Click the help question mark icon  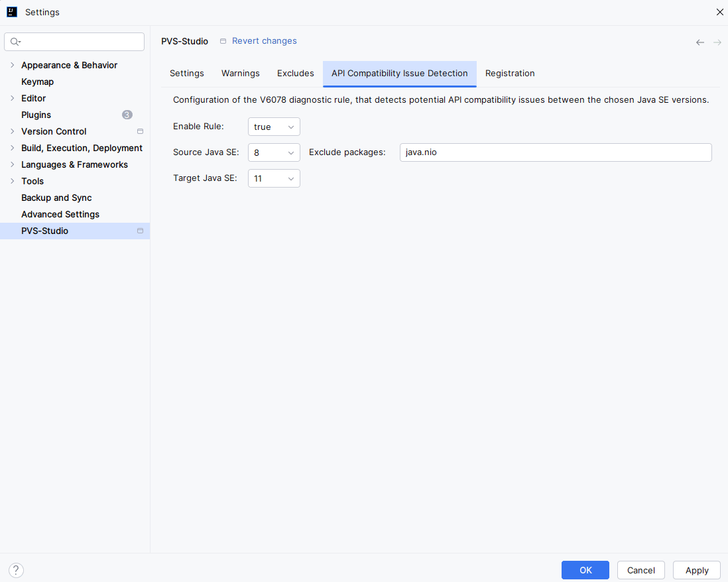coord(17,570)
